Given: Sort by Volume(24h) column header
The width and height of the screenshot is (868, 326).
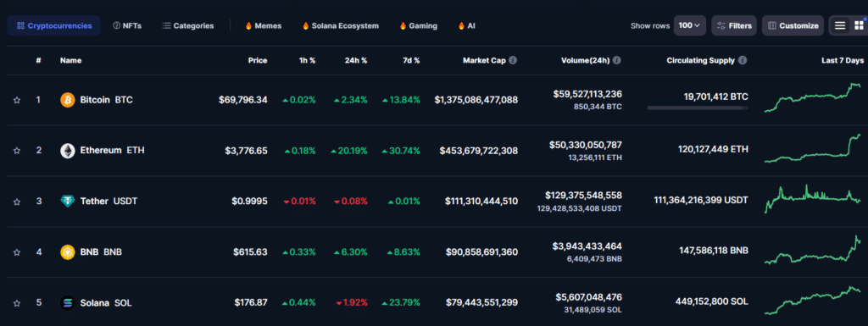Looking at the screenshot, I should [x=585, y=60].
